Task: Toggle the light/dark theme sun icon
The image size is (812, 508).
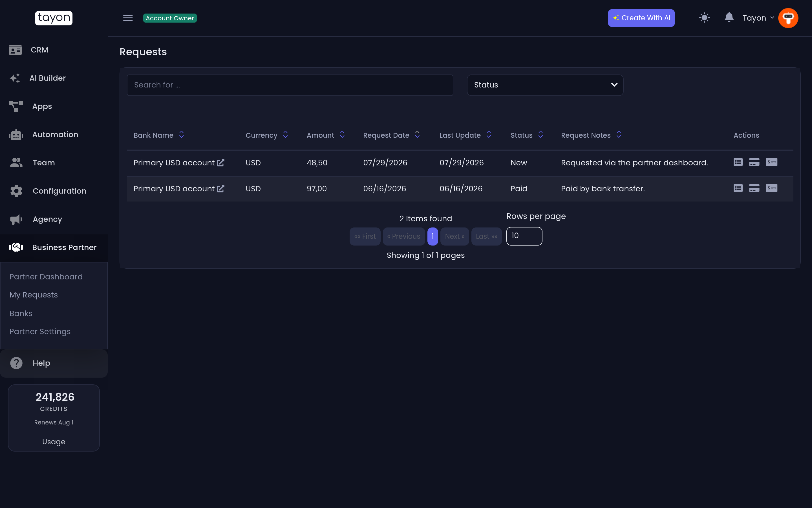Action: pyautogui.click(x=704, y=18)
